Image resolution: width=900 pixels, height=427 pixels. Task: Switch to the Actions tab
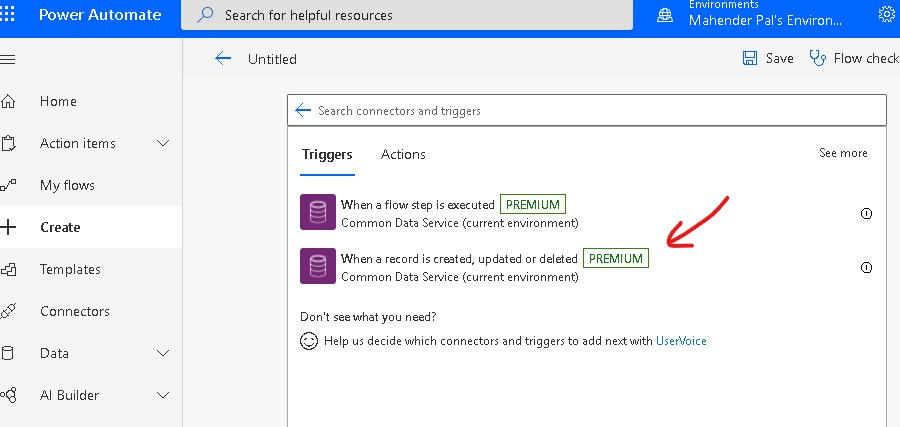point(403,154)
